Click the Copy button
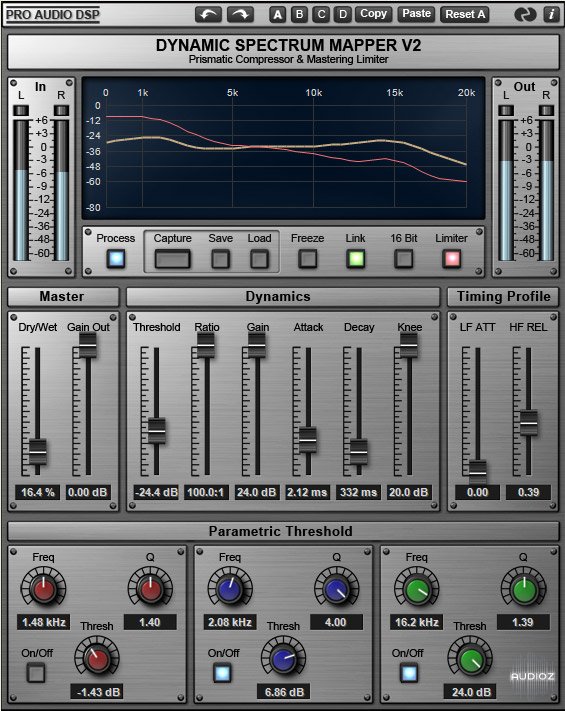The image size is (565, 711). click(x=373, y=15)
